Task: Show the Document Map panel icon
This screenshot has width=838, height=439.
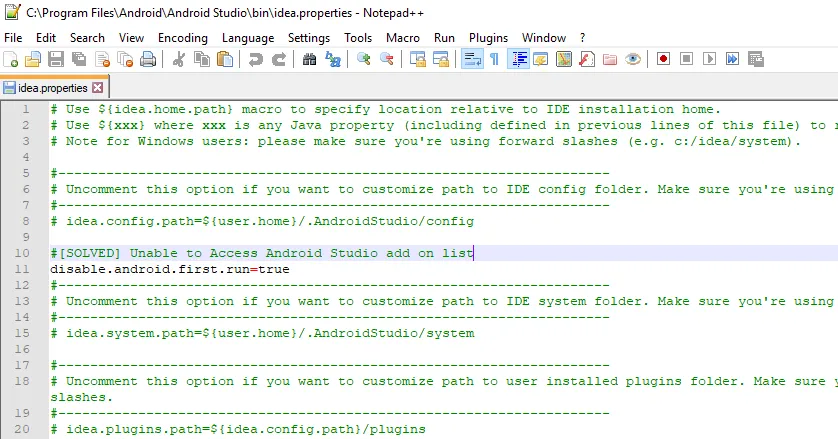Action: [x=564, y=59]
